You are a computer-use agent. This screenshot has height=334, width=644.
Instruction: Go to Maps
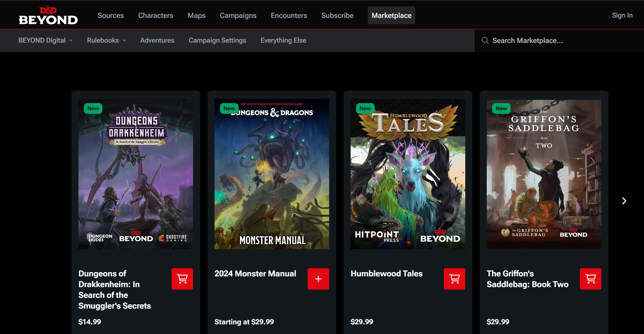pyautogui.click(x=196, y=15)
